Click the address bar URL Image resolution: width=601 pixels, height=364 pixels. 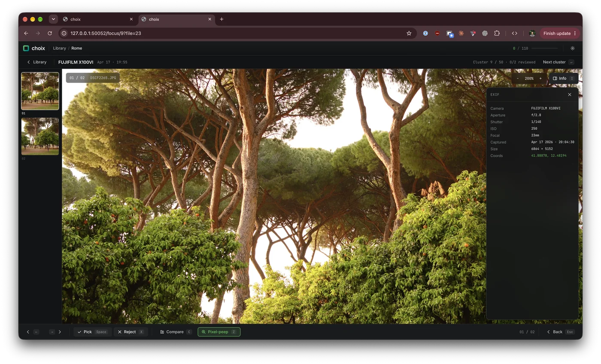click(106, 33)
